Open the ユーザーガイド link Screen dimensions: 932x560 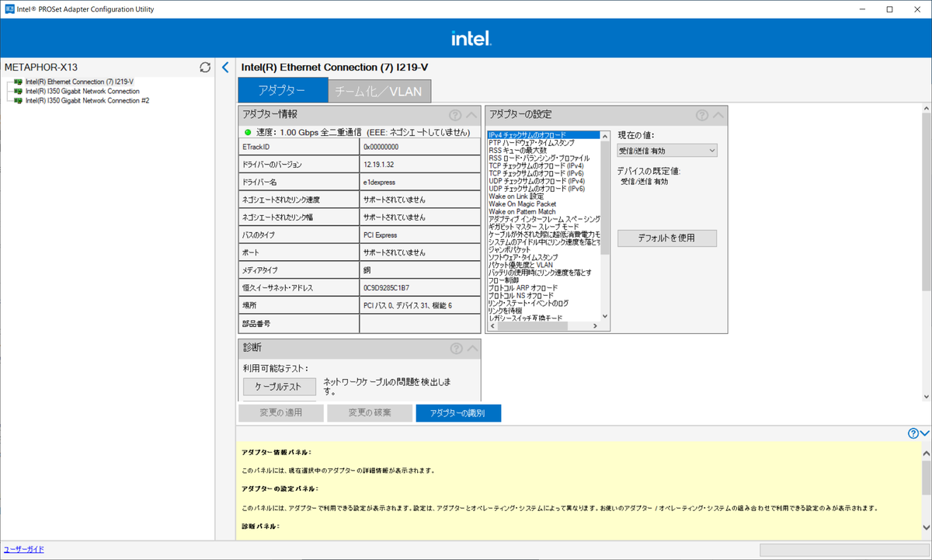24,549
